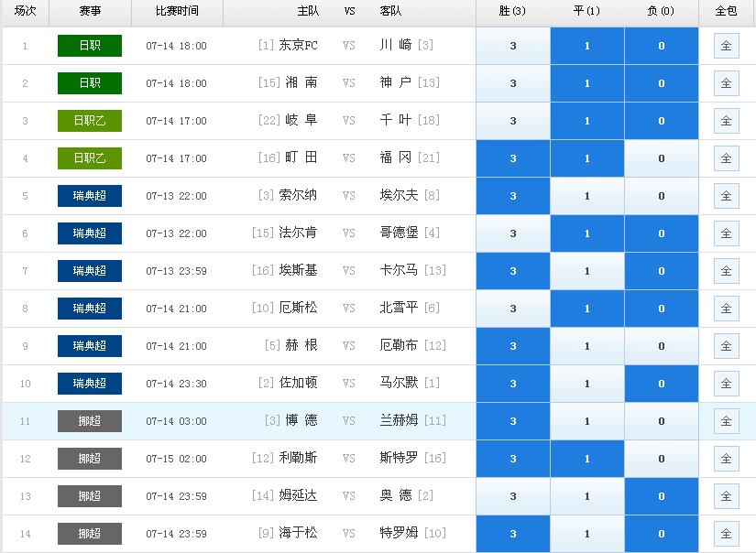
Task: Select all outcomes for match 4 町田
Action: (726, 158)
